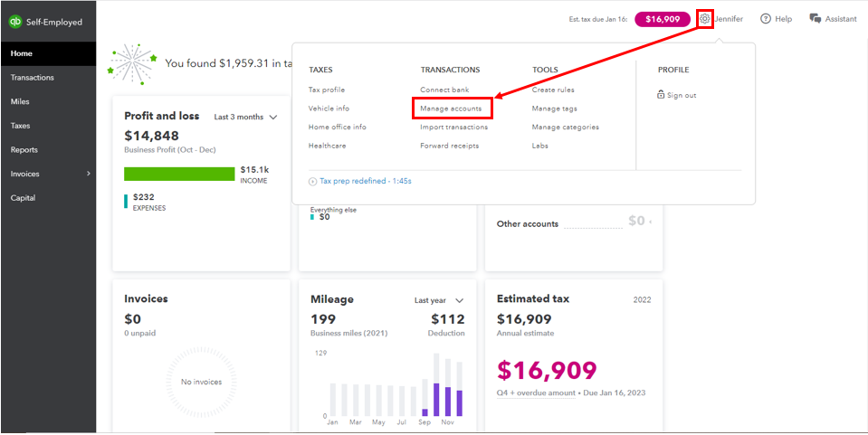Go to Miles in the sidebar
This screenshot has height=435, width=868.
click(x=20, y=101)
